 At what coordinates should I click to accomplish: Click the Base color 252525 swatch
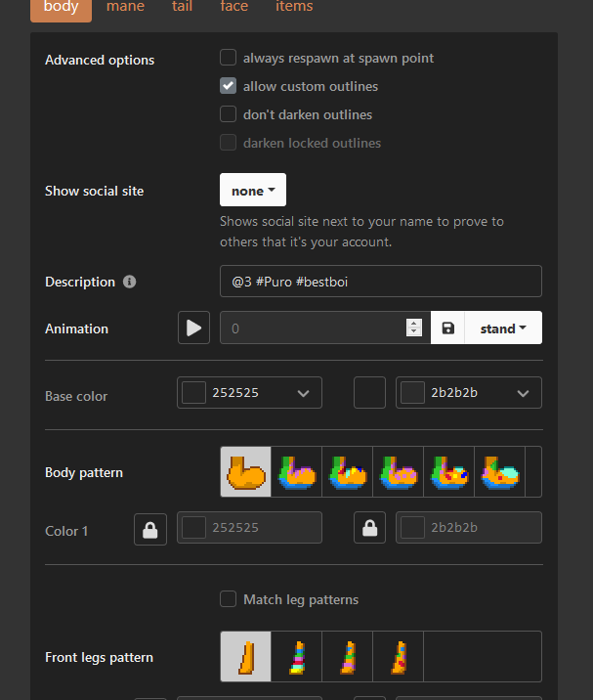tap(194, 393)
